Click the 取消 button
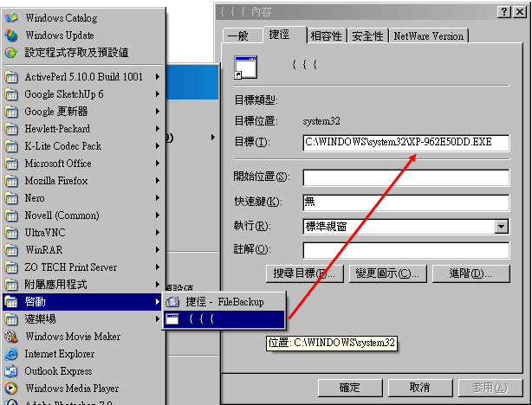The height and width of the screenshot is (405, 532). (420, 388)
